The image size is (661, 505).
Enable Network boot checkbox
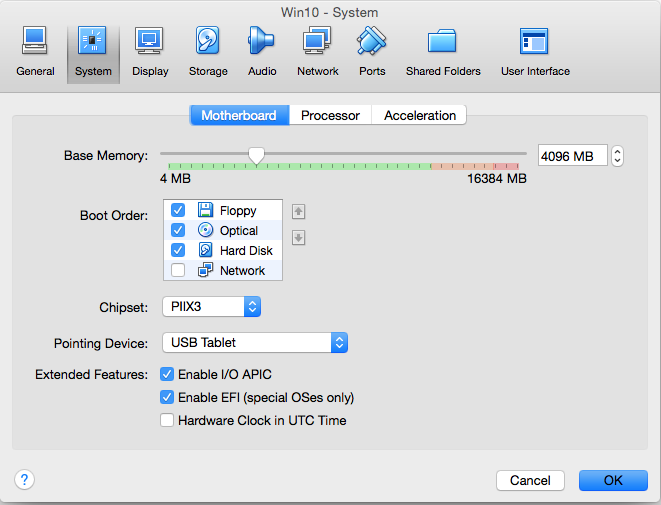178,270
